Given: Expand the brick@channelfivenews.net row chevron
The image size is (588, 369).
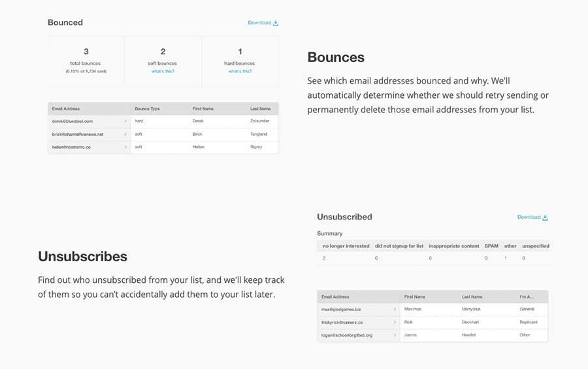Looking at the screenshot, I should pyautogui.click(x=125, y=134).
